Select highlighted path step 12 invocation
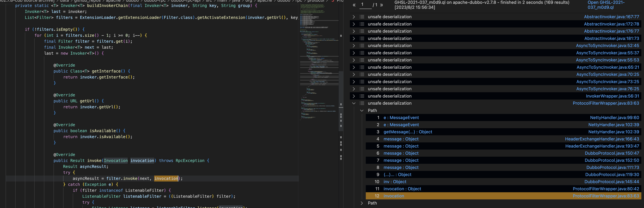Screen dimensions: 644x208 (x=393, y=196)
